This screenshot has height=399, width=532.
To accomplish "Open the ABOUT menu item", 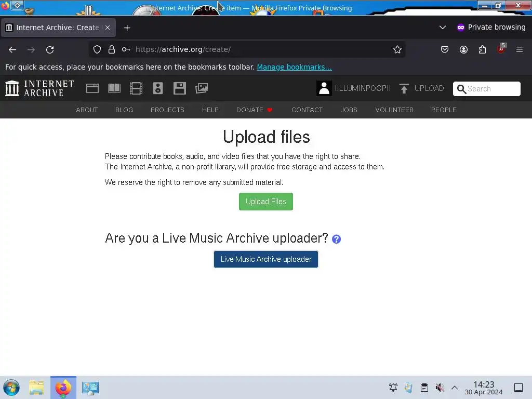I will (x=87, y=110).
